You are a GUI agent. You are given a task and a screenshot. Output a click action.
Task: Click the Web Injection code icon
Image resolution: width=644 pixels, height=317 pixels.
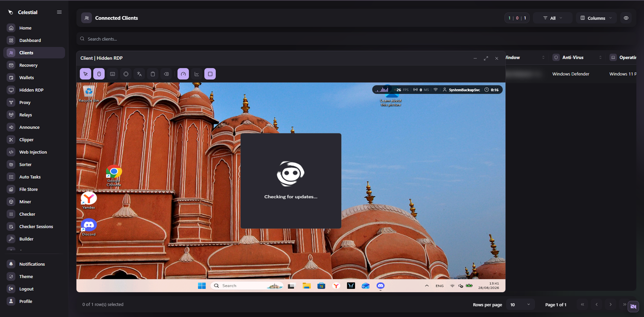[11, 152]
